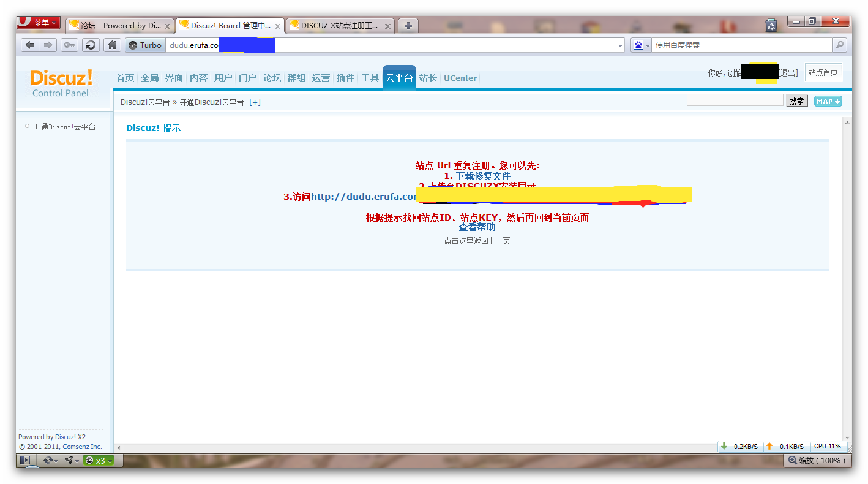Add a new tab with the plus button

pos(408,26)
